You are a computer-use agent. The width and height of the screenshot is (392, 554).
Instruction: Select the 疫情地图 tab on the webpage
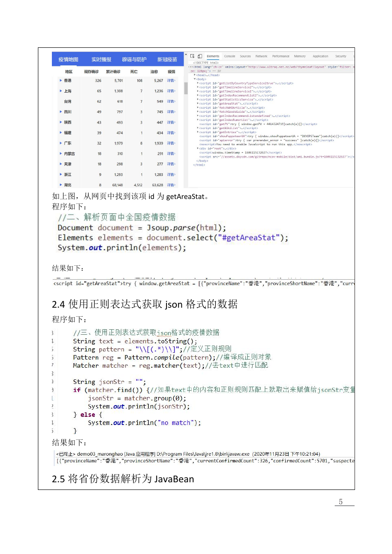[x=68, y=60]
